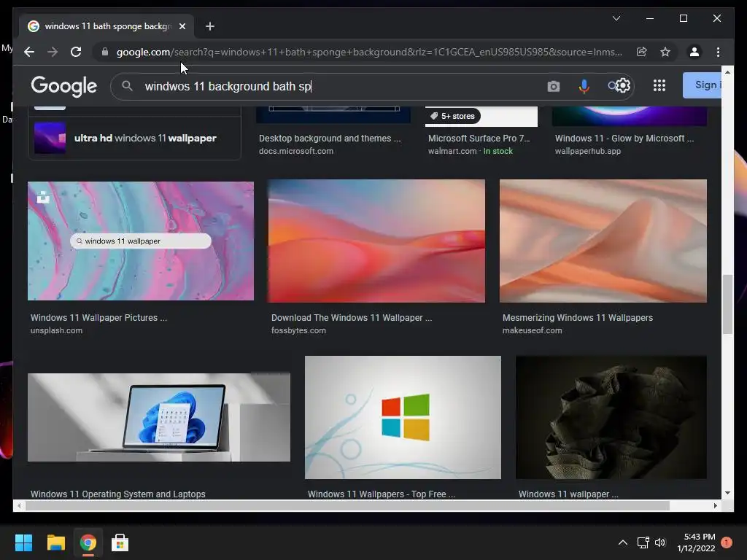Select the windows 11 bath sponge tab
This screenshot has height=560, width=747.
[107, 26]
